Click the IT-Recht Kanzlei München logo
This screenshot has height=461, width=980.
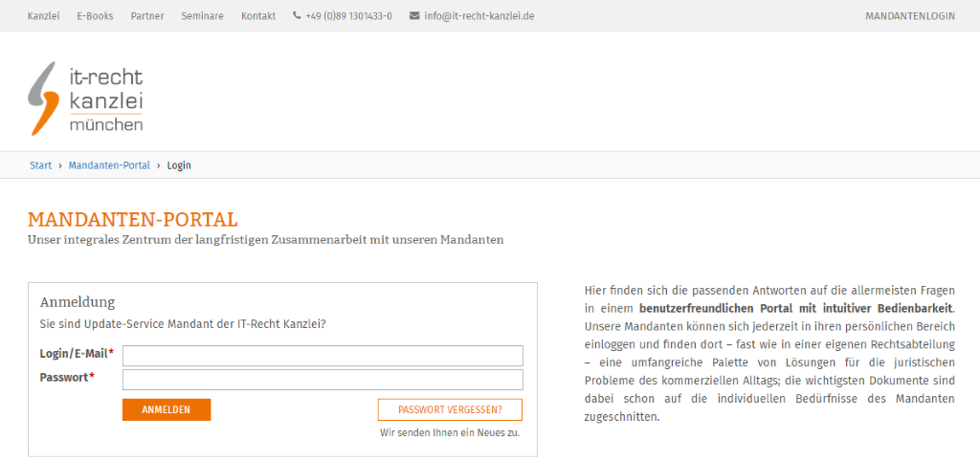click(85, 99)
